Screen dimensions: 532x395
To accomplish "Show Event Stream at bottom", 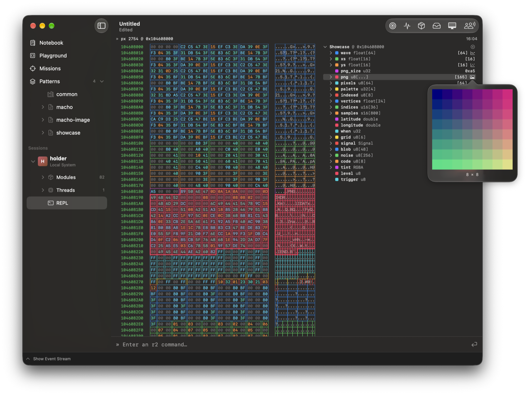I will coord(49,359).
